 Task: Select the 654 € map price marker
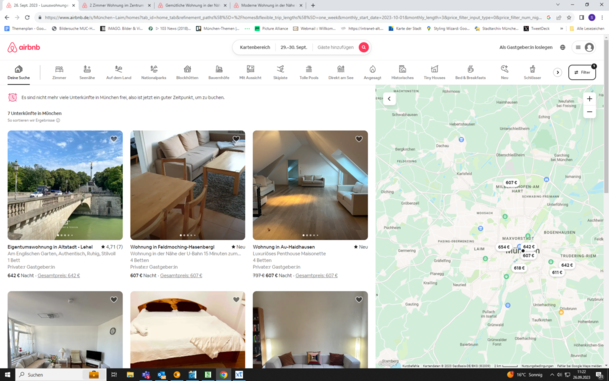503,247
